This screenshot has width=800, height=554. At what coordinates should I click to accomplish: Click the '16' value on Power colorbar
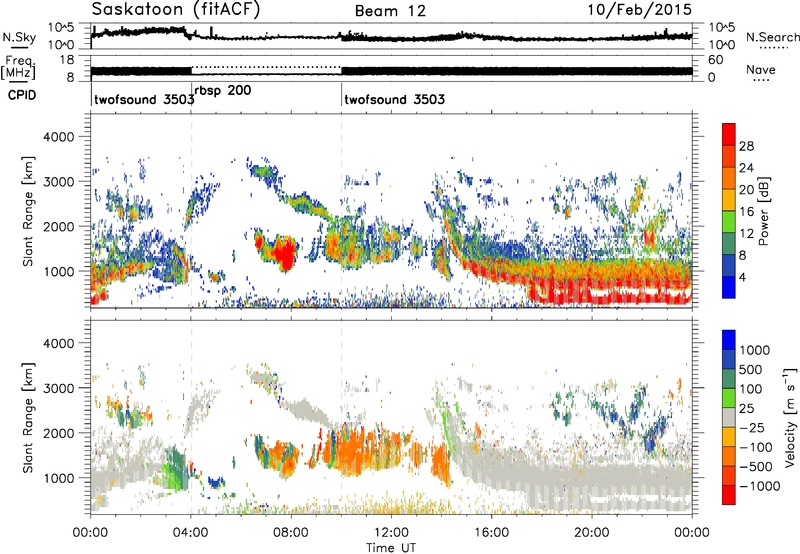[x=746, y=212]
